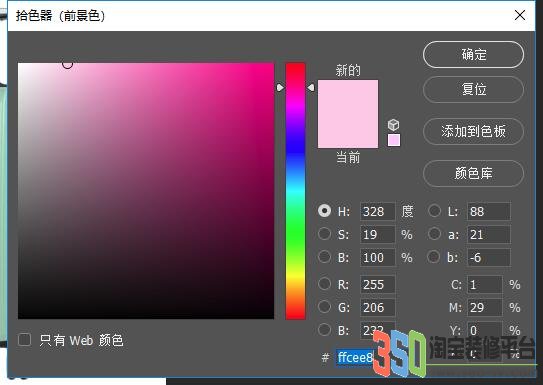Viewport: 543px width, 385px height.
Task: Enable the 只有 Web 颜色 checkbox
Action: coord(25,340)
